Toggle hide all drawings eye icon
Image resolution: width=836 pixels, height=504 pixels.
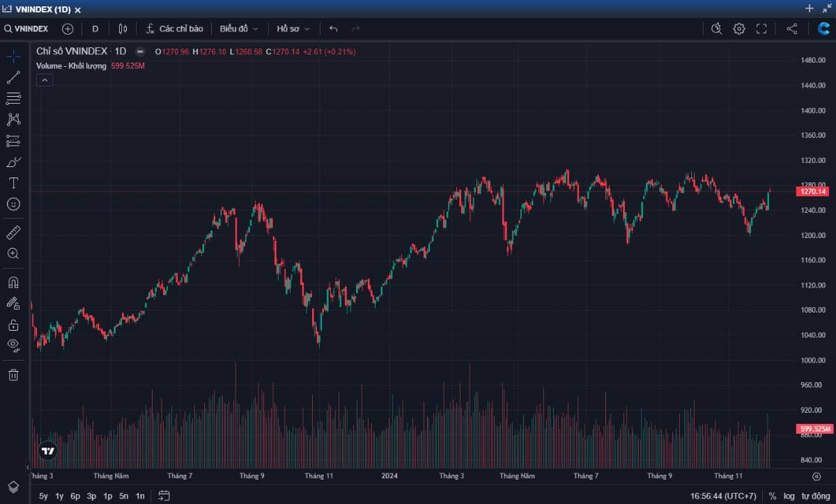pyautogui.click(x=13, y=345)
